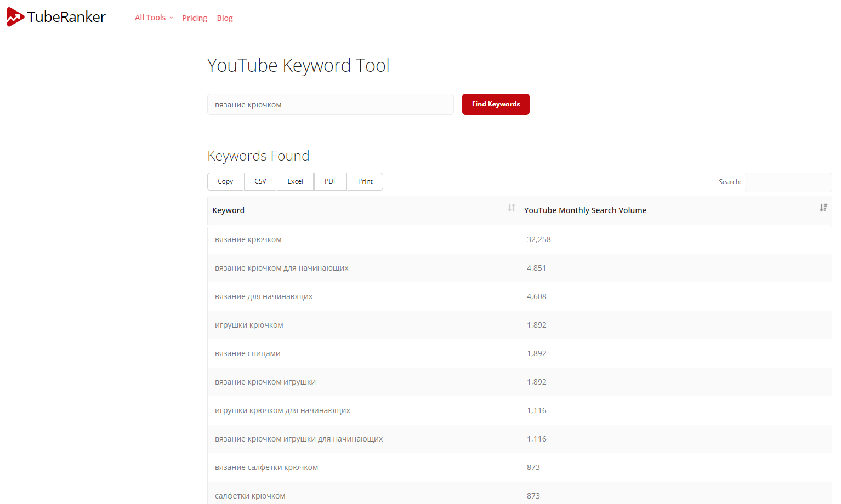Click the Keyword column header
The image size is (841, 504).
tap(229, 210)
